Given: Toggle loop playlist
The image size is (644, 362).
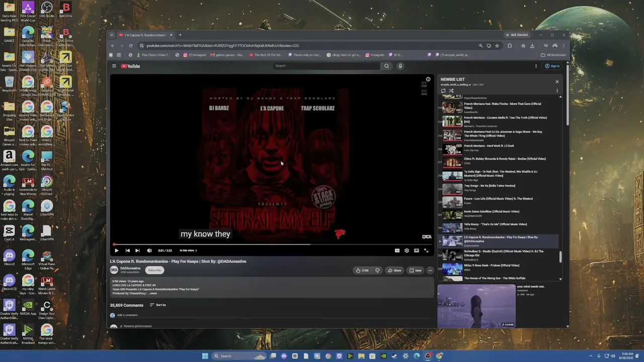Looking at the screenshot, I should pyautogui.click(x=443, y=91).
